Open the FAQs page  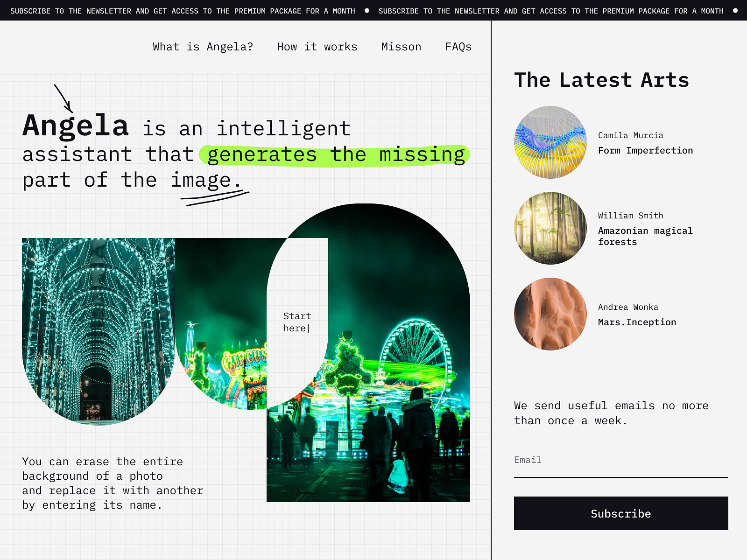[x=458, y=47]
